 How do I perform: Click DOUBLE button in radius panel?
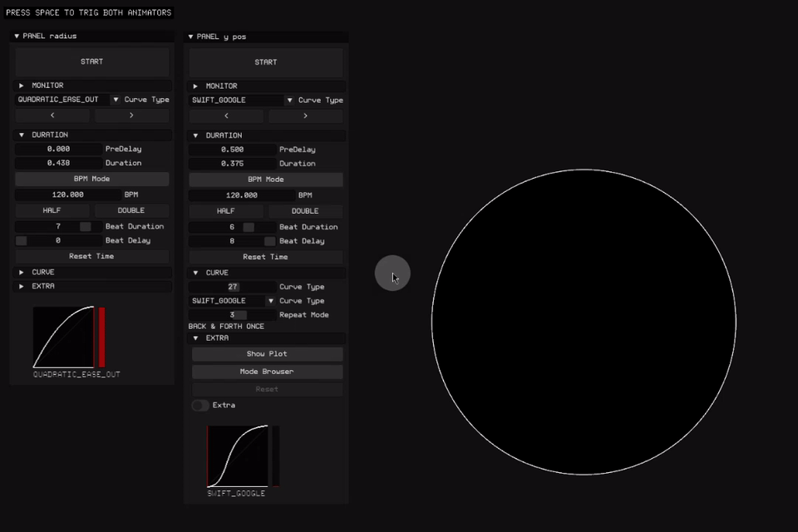[132, 210]
